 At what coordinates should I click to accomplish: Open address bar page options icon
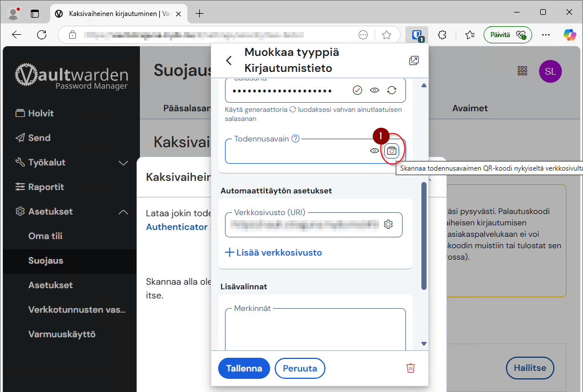click(363, 35)
